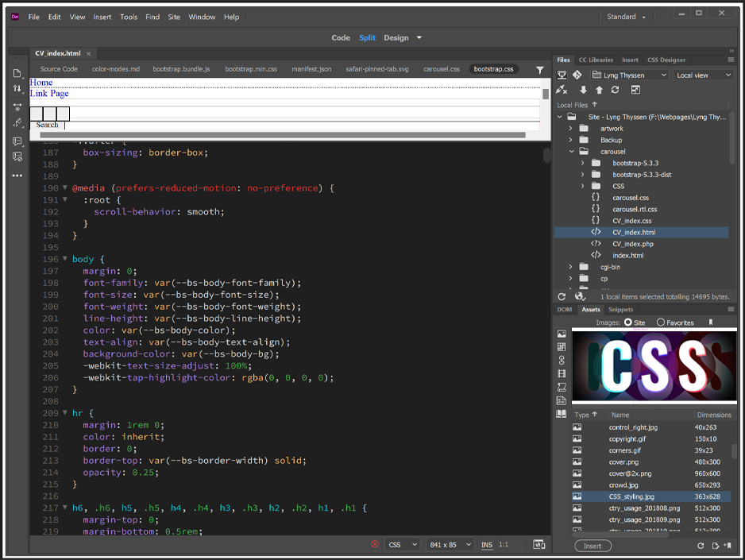
Task: Click the error status icon in status bar
Action: click(x=375, y=545)
